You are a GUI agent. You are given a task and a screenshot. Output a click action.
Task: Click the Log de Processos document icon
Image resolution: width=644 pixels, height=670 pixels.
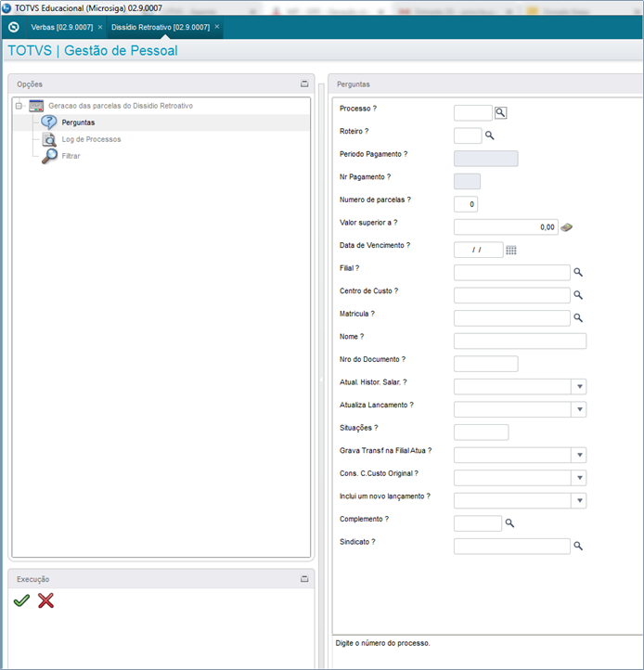coord(49,139)
